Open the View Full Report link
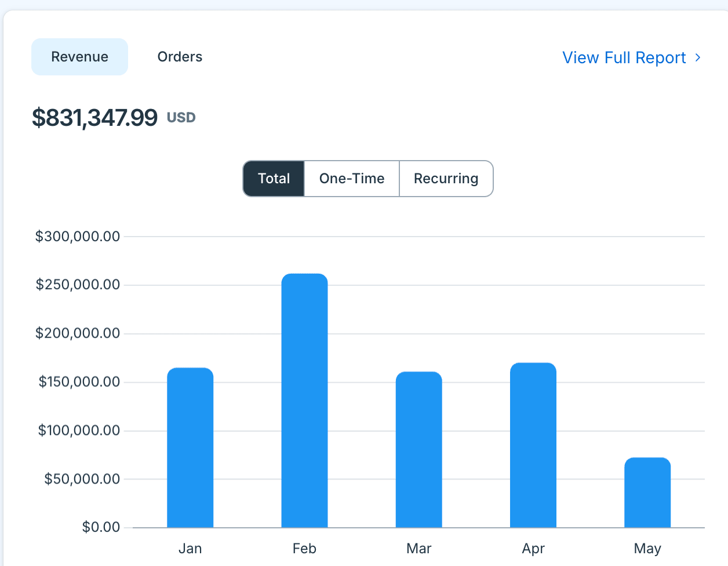 click(632, 57)
